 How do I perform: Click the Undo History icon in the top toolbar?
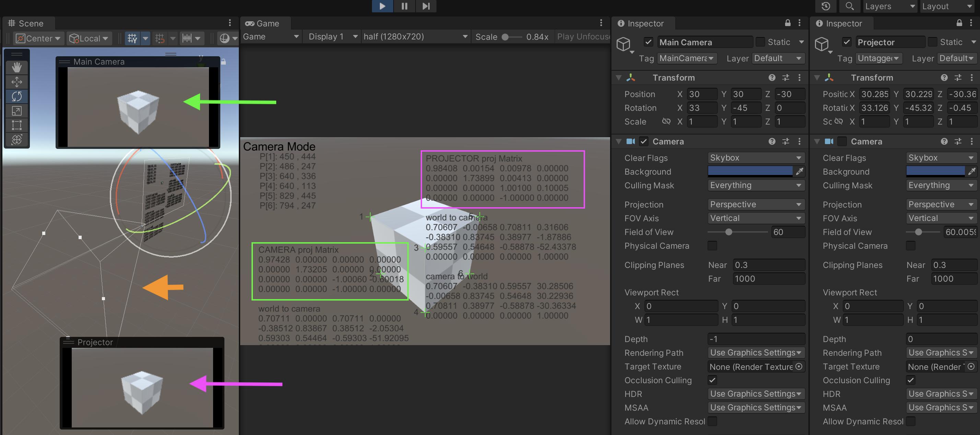click(825, 6)
